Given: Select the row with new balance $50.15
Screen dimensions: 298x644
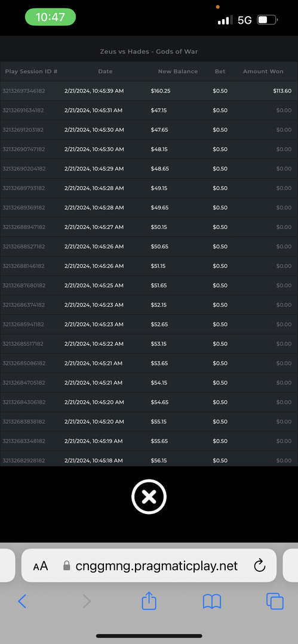Looking at the screenshot, I should click(x=149, y=227).
